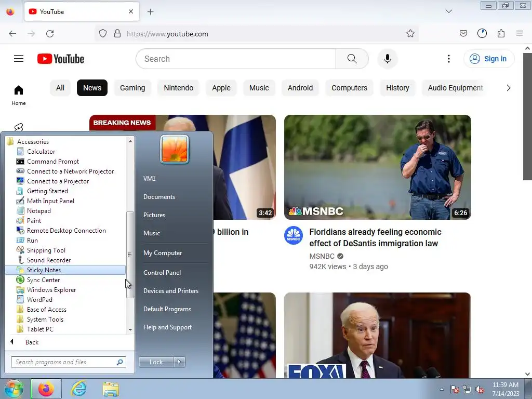
Task: Bookmark this page with star icon
Action: (x=410, y=34)
